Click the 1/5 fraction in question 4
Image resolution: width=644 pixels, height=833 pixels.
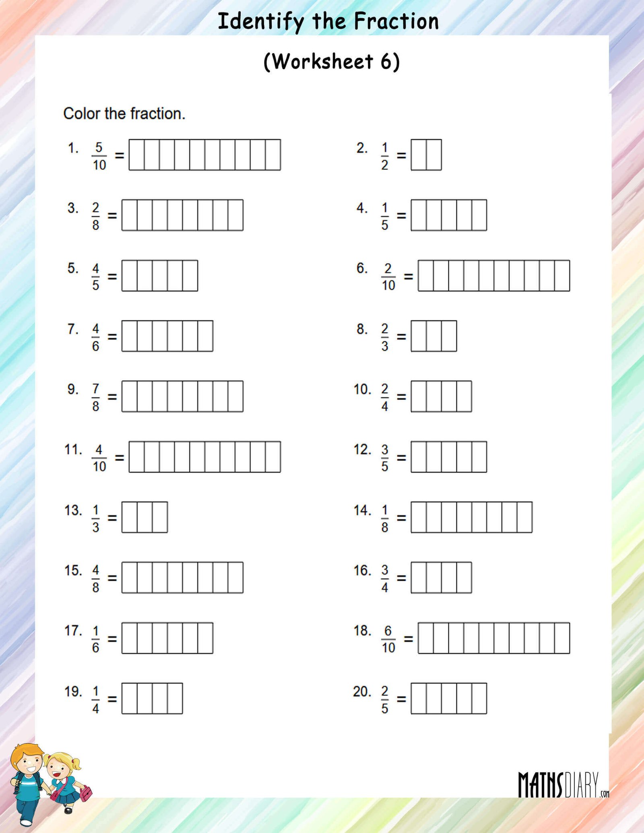385,216
